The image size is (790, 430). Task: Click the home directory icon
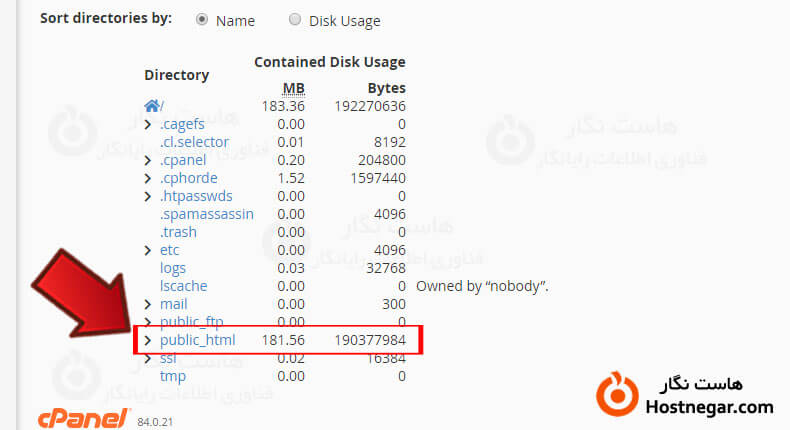coord(152,105)
